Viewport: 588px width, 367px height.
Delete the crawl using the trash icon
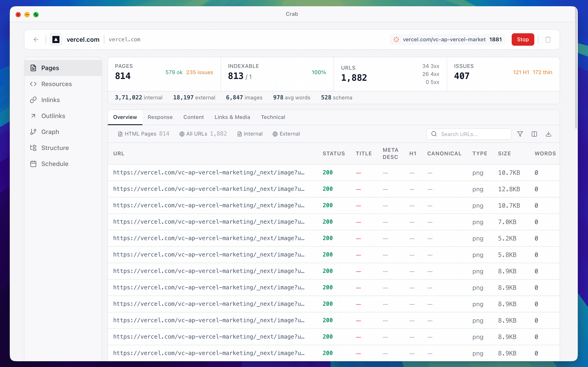(x=548, y=39)
